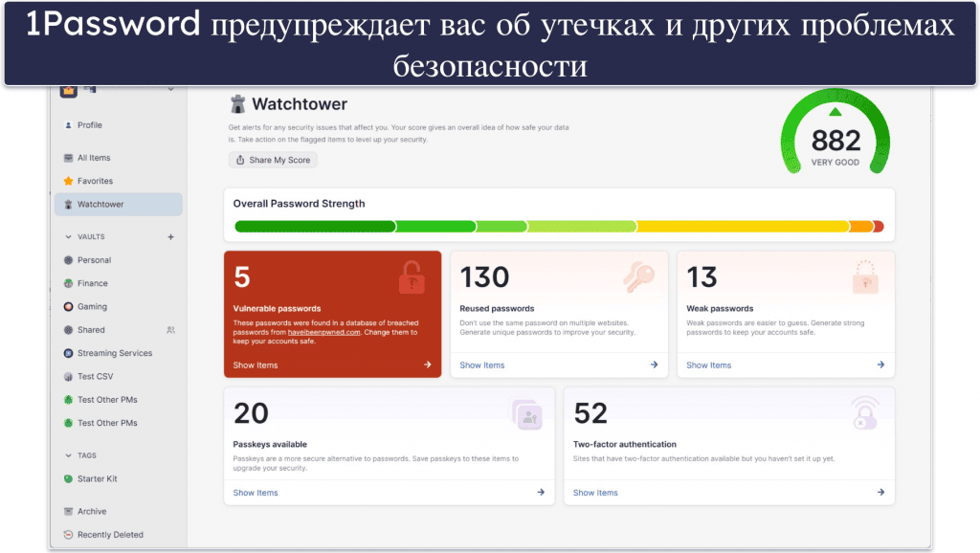Click the '13' weak passwords count
Screen dimensions: 980x553
(702, 276)
